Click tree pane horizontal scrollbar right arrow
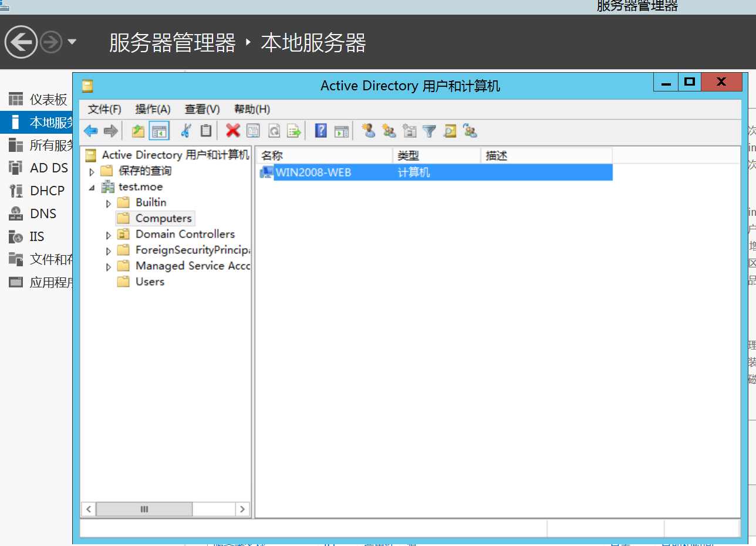The image size is (756, 546). 244,509
